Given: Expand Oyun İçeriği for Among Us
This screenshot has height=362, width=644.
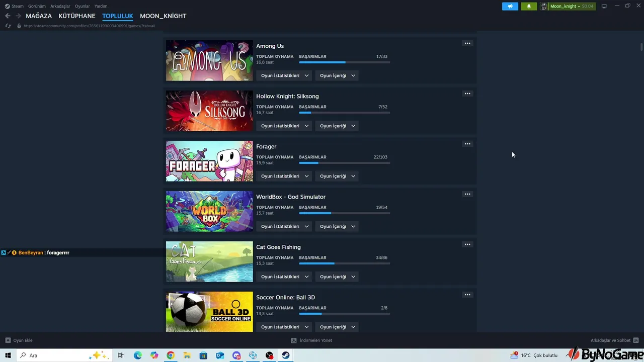Looking at the screenshot, I should click(x=337, y=75).
